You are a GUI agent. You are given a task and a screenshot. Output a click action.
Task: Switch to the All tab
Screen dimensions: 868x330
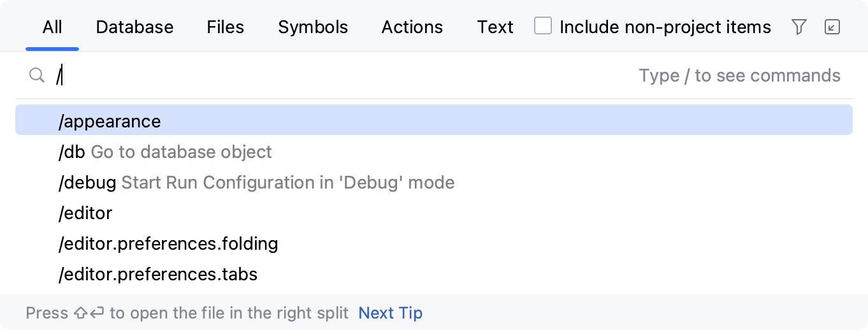click(x=52, y=27)
